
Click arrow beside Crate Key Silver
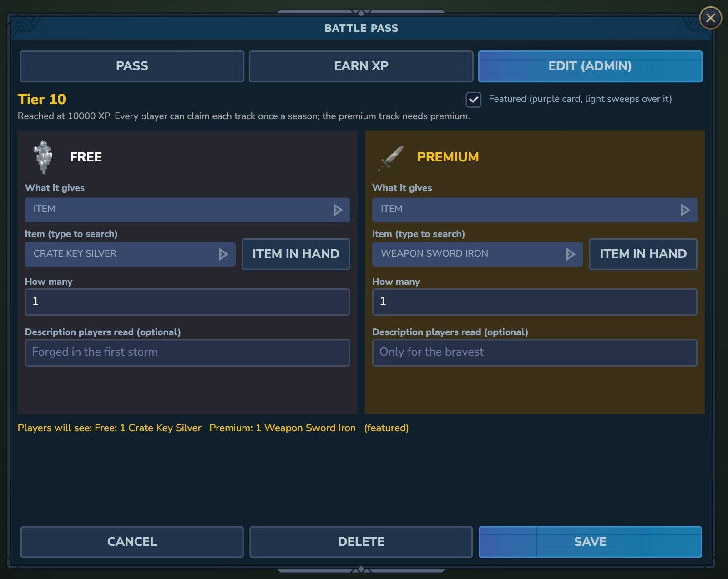coord(223,254)
